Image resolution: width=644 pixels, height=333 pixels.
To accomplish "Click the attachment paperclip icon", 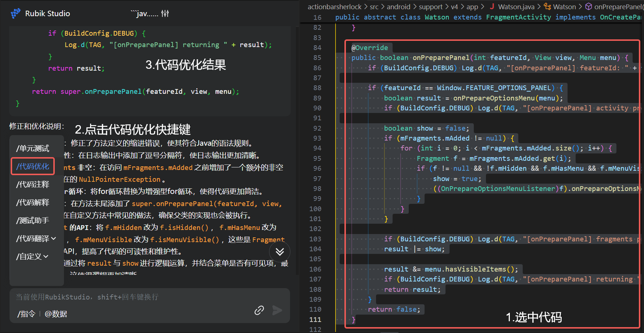I will point(259,310).
